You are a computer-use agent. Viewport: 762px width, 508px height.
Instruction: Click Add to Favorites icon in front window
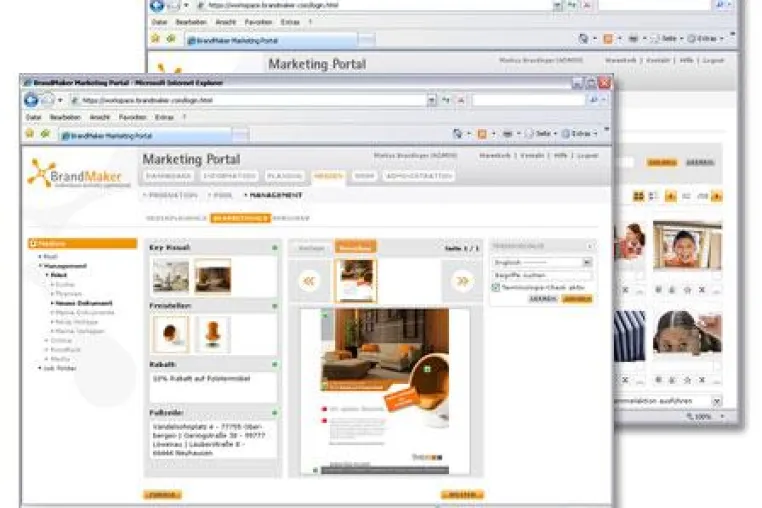coord(45,134)
